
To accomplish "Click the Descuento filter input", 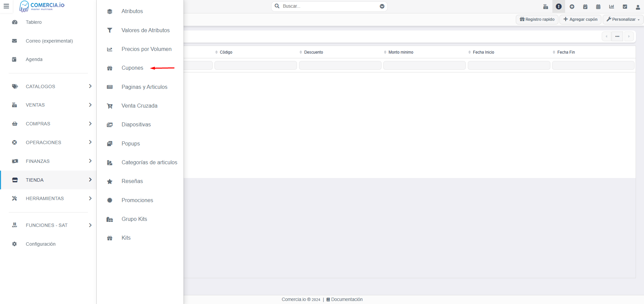I will pyautogui.click(x=340, y=65).
